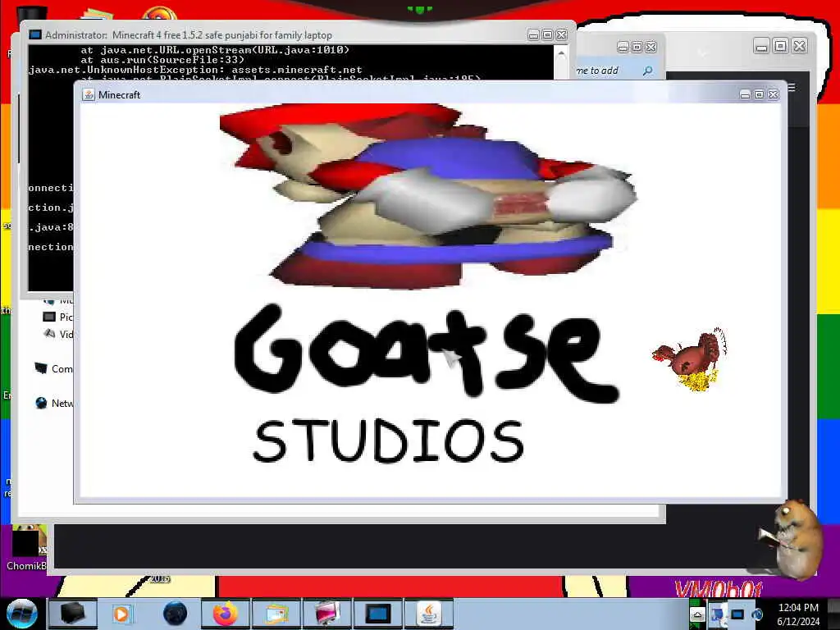Open the hamburger menu in dark window
Screen dimensions: 840x630
coord(792,87)
